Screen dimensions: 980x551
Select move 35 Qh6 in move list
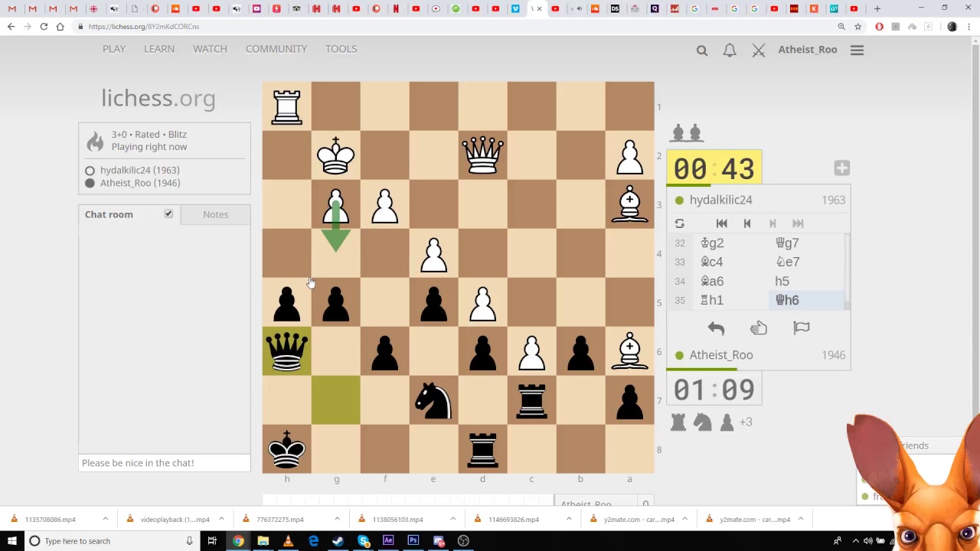tap(805, 300)
